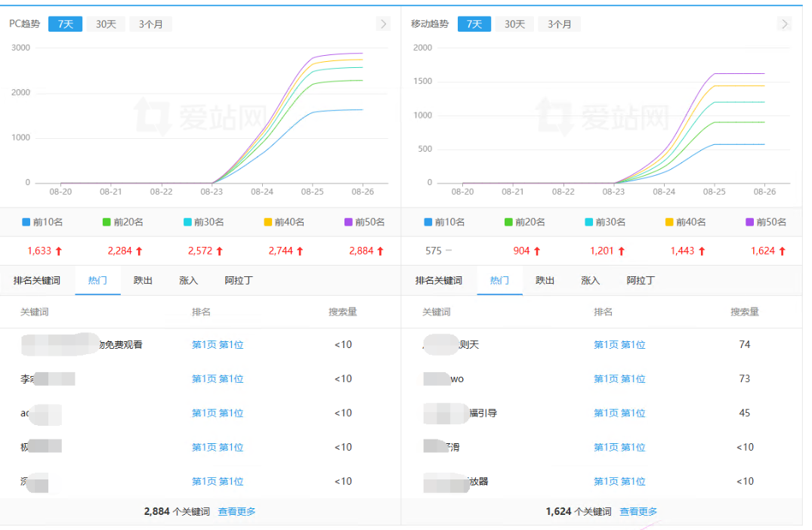Viewport: 812px width, 530px height.
Task: Click the PC trend next arrow chevron
Action: click(383, 24)
